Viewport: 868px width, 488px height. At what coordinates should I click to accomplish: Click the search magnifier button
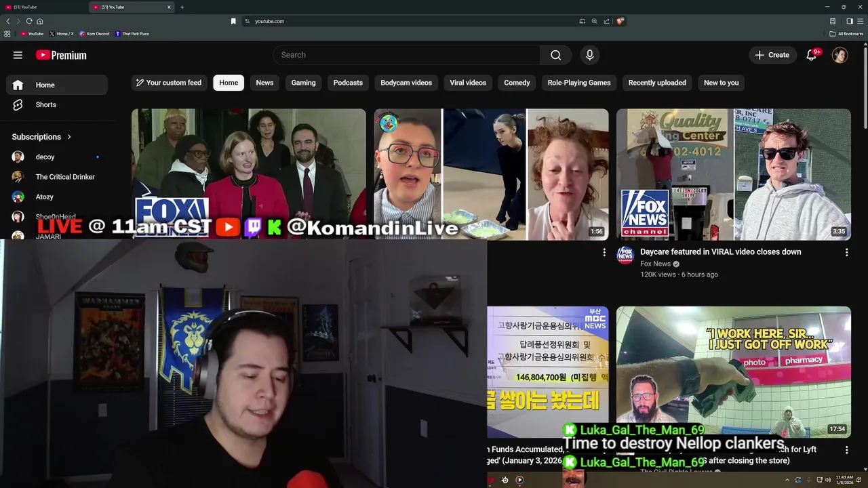[556, 55]
